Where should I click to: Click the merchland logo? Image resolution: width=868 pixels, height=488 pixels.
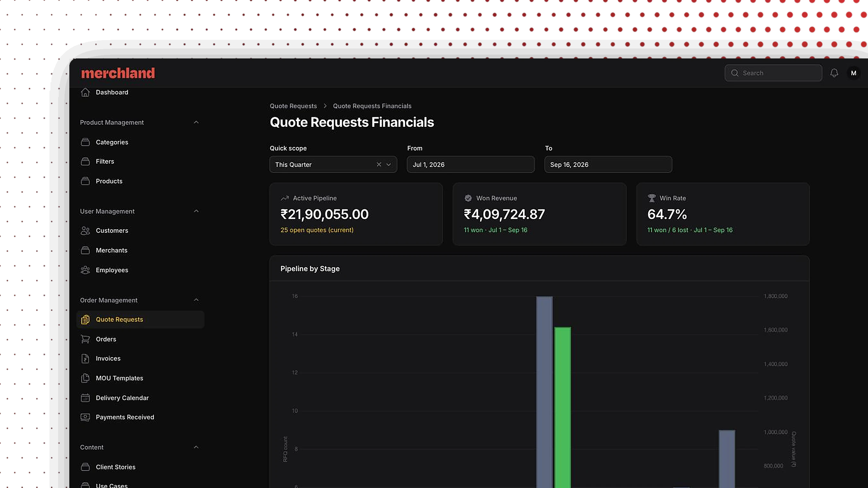pos(118,73)
